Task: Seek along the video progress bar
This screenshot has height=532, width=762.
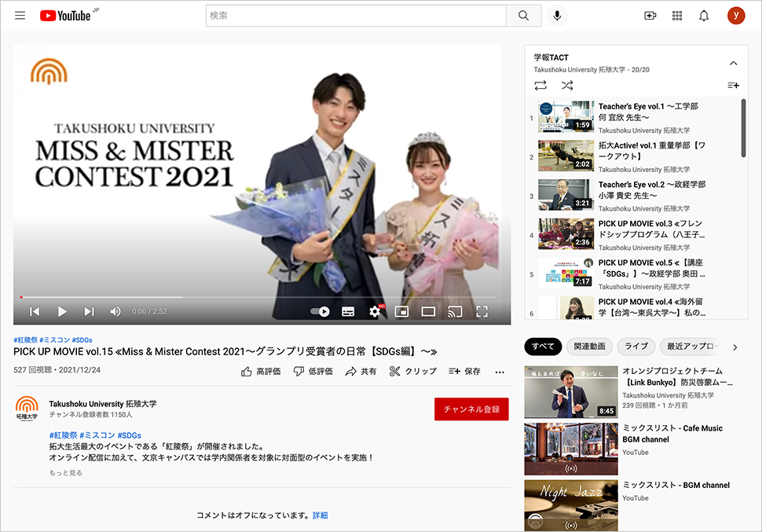Action: (258, 296)
